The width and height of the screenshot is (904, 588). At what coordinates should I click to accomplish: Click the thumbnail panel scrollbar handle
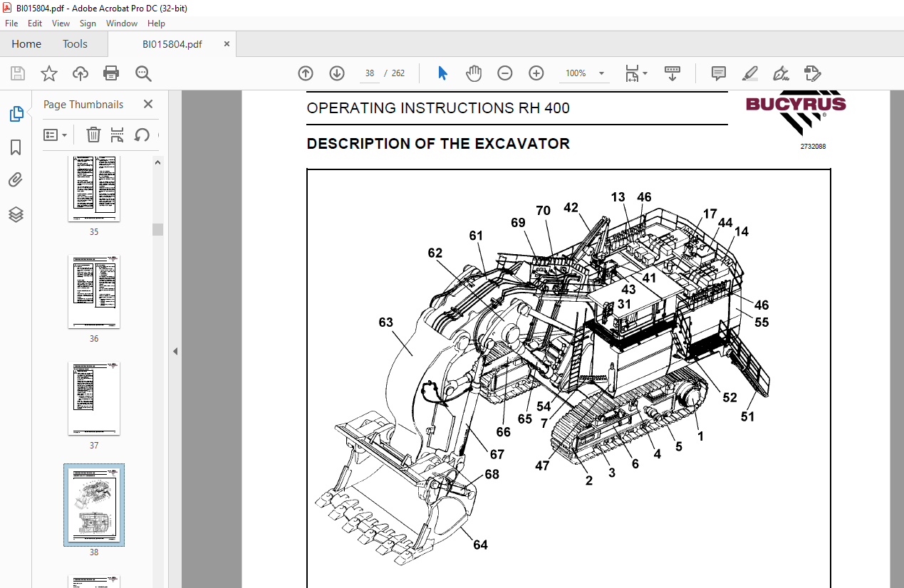click(158, 229)
